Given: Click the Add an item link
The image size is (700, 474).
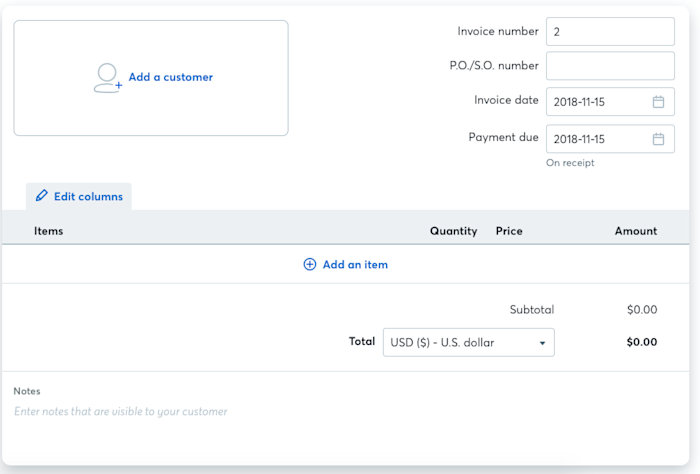Looking at the screenshot, I should 355,265.
